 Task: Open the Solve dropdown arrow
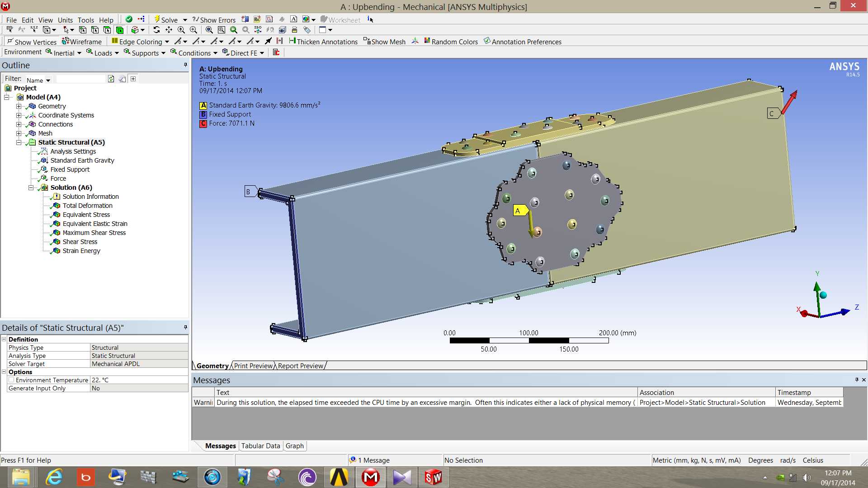point(185,20)
